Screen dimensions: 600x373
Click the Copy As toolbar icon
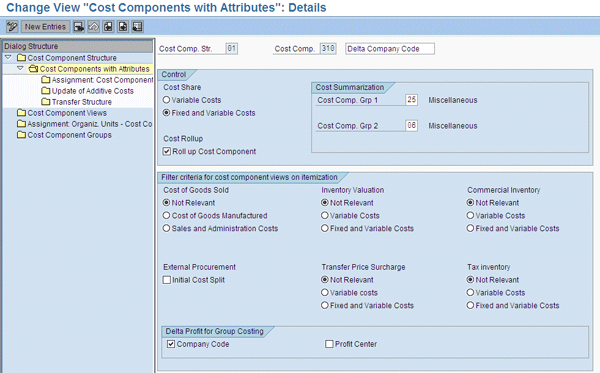79,26
